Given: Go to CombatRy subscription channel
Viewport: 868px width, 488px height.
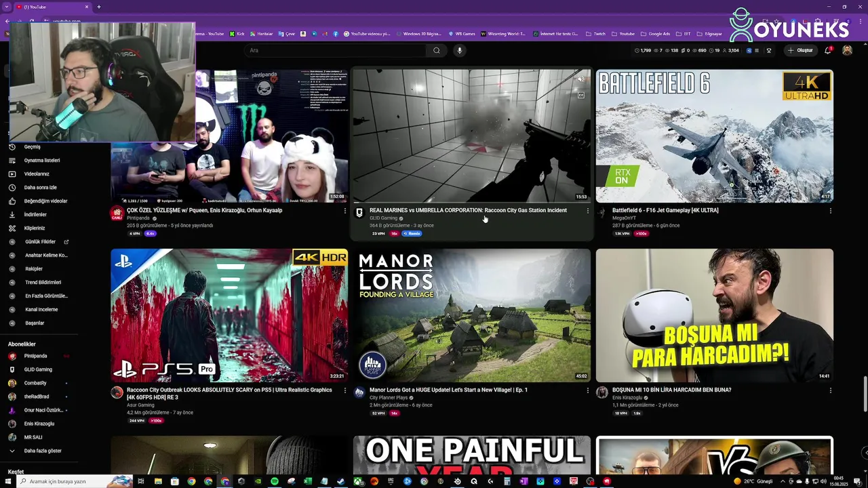Looking at the screenshot, I should 35,383.
